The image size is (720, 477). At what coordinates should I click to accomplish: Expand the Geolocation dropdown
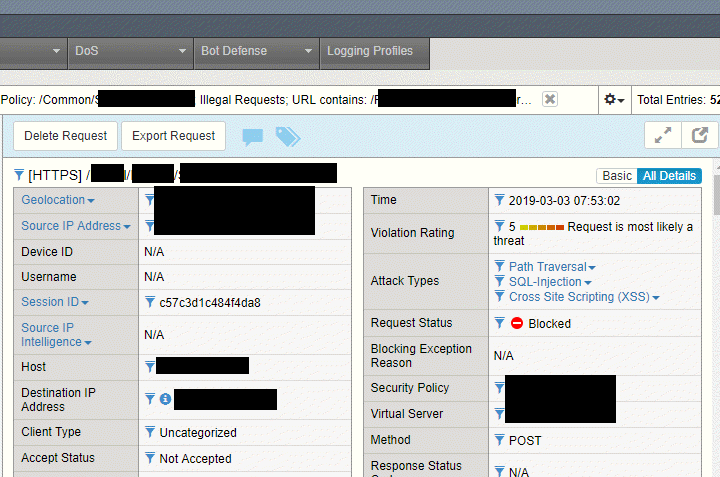91,201
